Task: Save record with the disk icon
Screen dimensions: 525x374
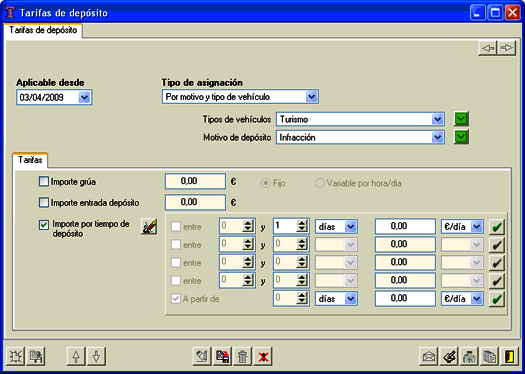Action: pyautogui.click(x=222, y=357)
